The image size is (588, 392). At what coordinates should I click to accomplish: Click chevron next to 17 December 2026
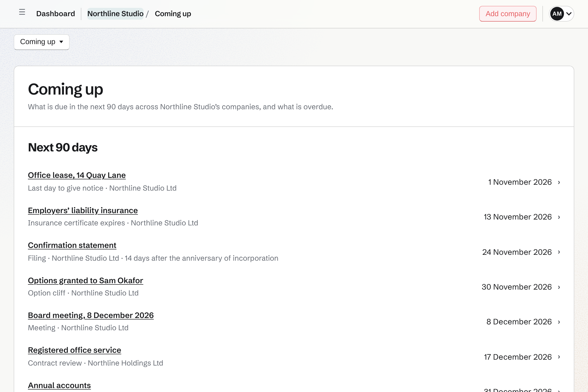(559, 357)
